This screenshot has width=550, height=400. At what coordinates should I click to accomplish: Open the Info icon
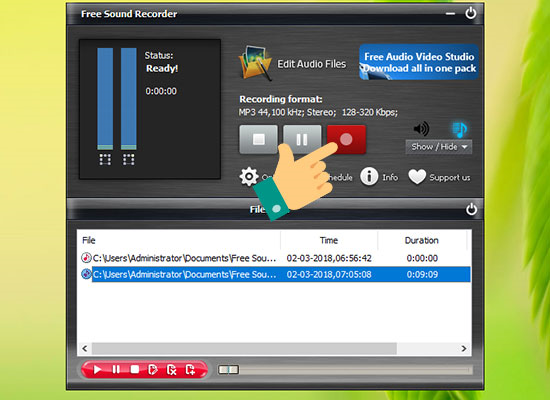coord(369,176)
